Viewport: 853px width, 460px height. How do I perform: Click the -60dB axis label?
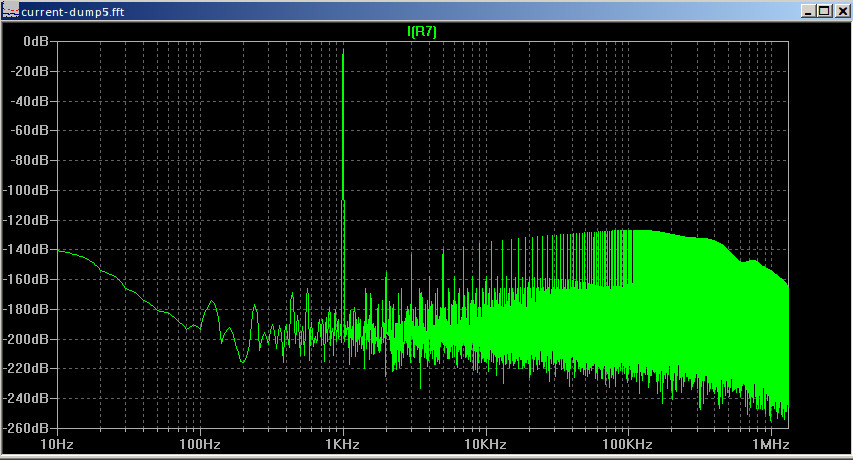(30, 130)
